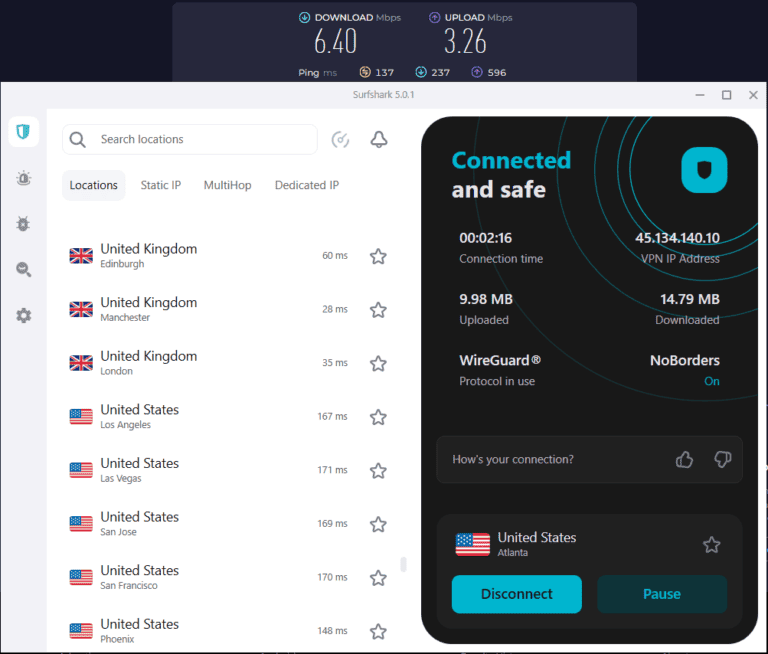Click the Atlanta US flag icon

[x=473, y=544]
